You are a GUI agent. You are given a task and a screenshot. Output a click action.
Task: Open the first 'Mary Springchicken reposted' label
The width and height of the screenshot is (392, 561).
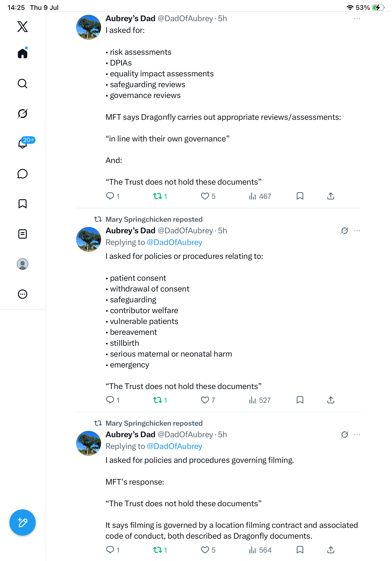pos(154,219)
